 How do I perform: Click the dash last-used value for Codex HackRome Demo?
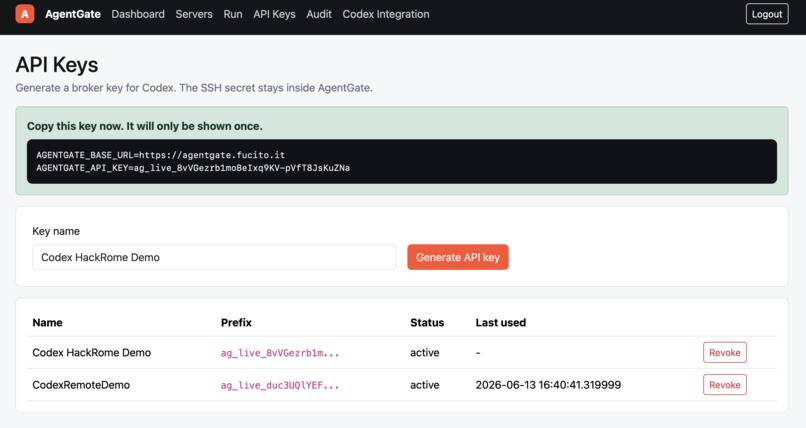tap(478, 353)
